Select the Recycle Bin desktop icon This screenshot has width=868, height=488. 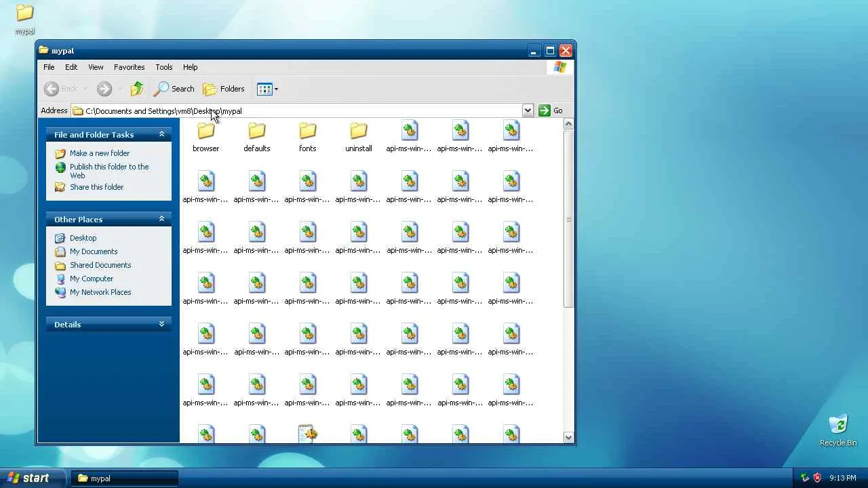pyautogui.click(x=838, y=430)
